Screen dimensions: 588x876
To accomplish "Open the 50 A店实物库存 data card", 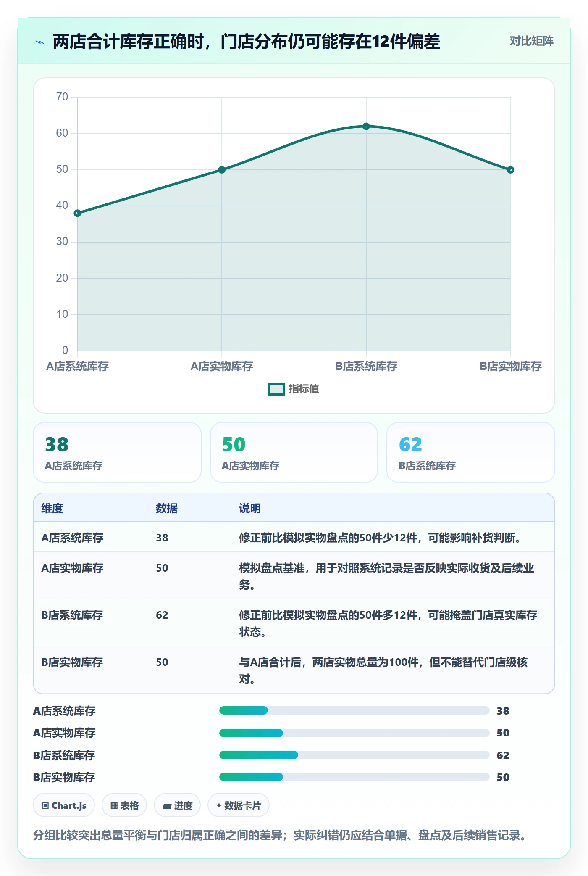I will click(x=294, y=452).
